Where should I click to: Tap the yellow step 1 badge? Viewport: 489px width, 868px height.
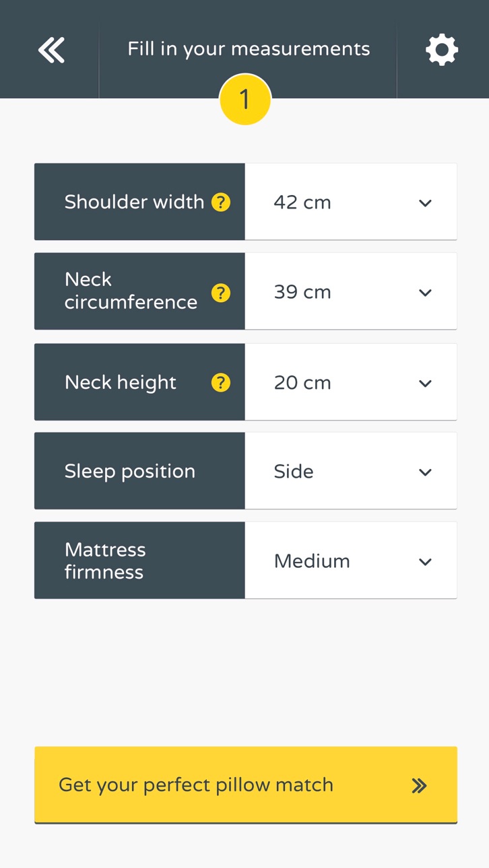point(245,100)
